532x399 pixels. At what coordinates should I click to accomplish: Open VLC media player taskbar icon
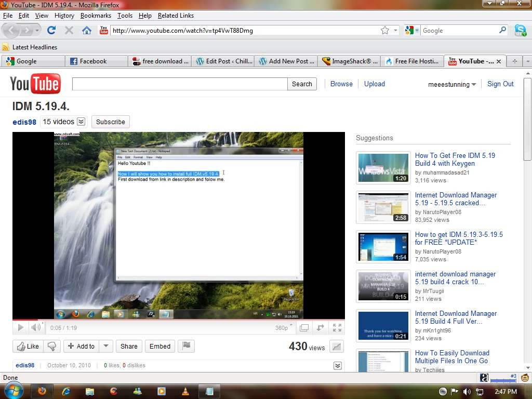pyautogui.click(x=185, y=391)
